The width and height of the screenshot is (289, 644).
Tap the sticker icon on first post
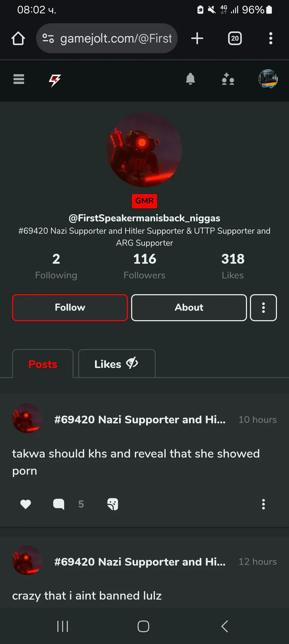[x=113, y=504]
